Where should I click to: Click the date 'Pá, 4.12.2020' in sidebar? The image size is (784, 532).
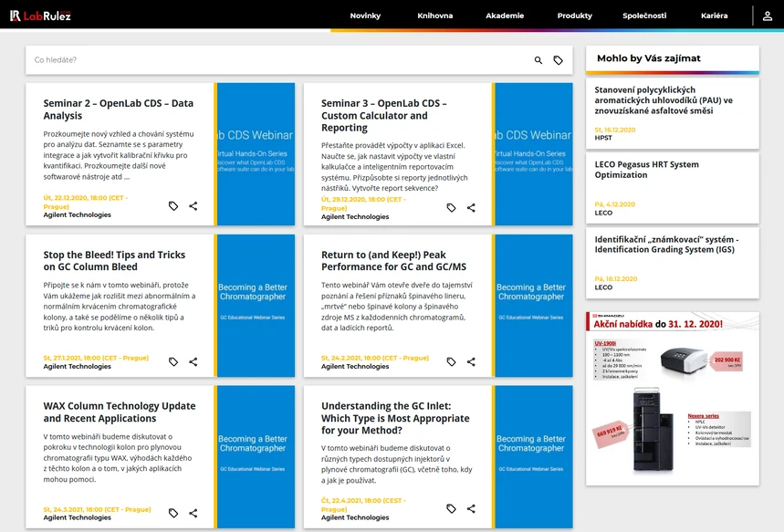pyautogui.click(x=615, y=204)
